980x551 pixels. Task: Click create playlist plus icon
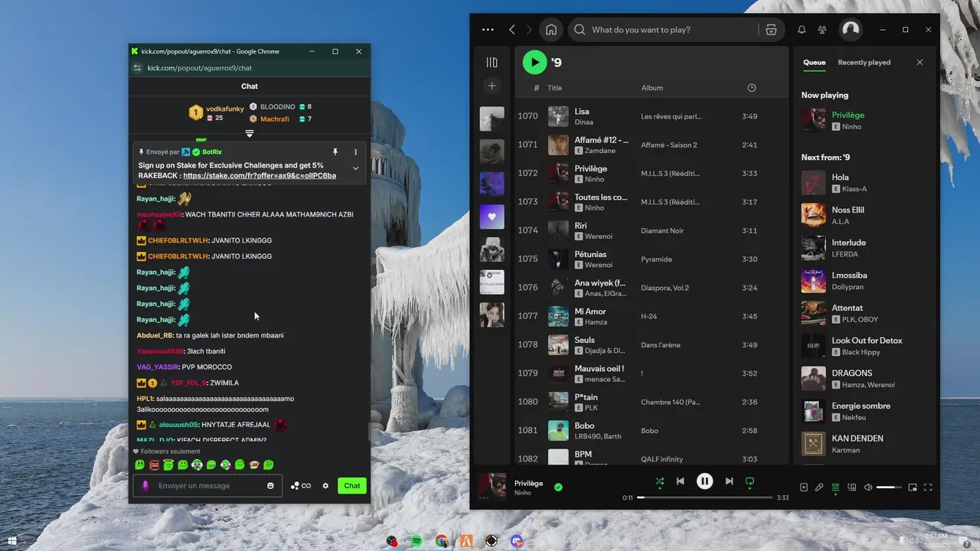click(492, 86)
